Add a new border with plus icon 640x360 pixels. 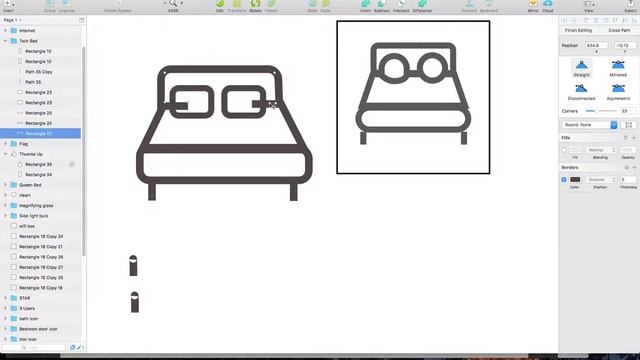634,167
